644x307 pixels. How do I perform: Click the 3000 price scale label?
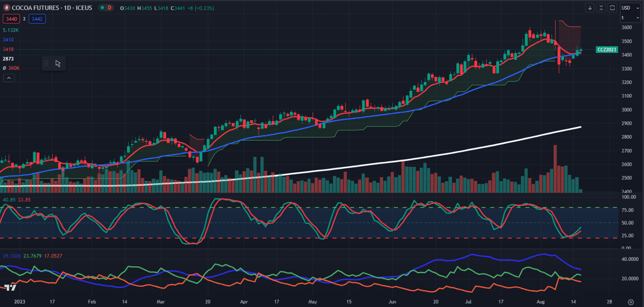point(626,110)
